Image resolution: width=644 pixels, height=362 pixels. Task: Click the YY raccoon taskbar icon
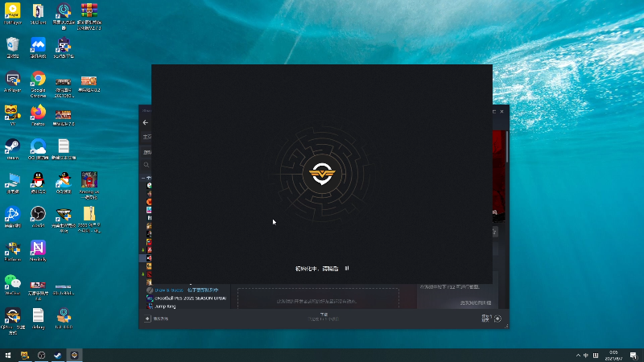point(25,355)
